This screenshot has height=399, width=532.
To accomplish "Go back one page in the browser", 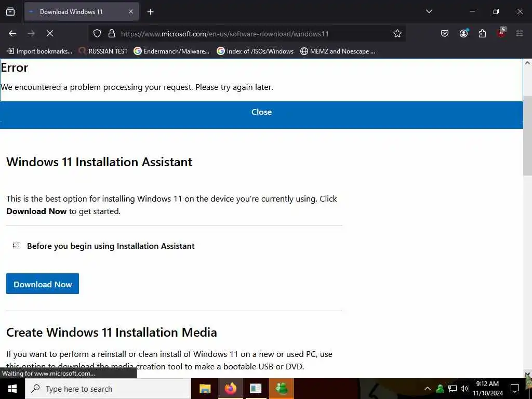I will 12,33.
